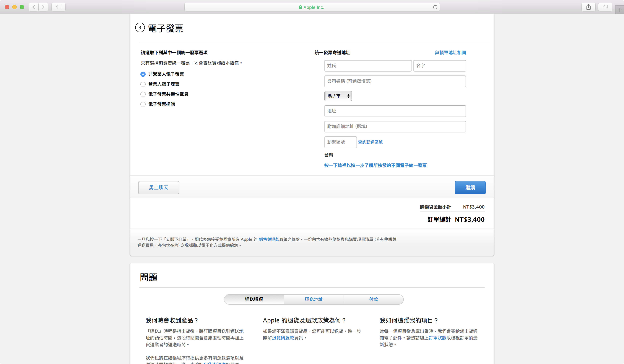This screenshot has height=364, width=624.
Task: Show all tabs overview icon
Action: point(605,7)
